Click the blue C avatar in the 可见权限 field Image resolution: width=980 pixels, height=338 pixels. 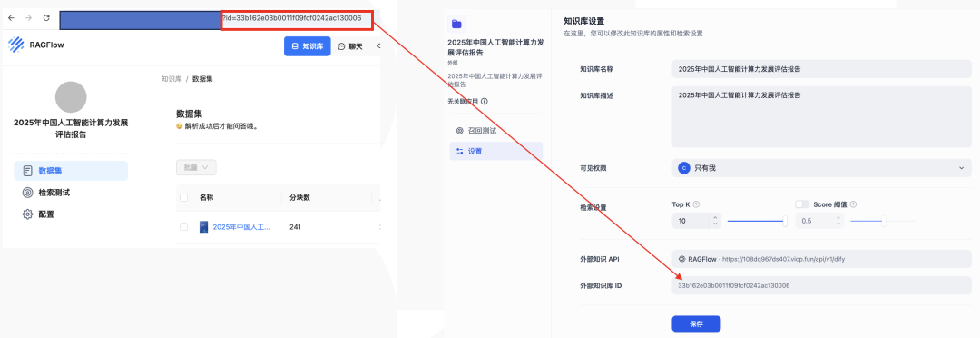coord(684,168)
